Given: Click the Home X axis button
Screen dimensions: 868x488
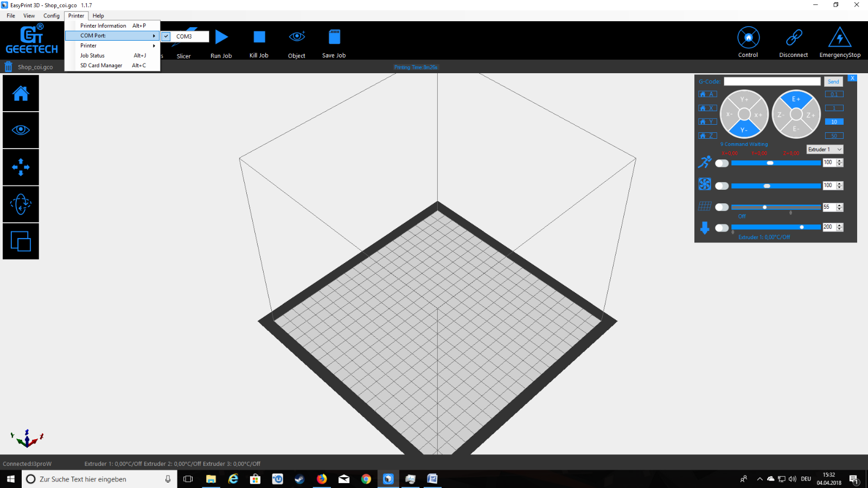Looking at the screenshot, I should [707, 108].
